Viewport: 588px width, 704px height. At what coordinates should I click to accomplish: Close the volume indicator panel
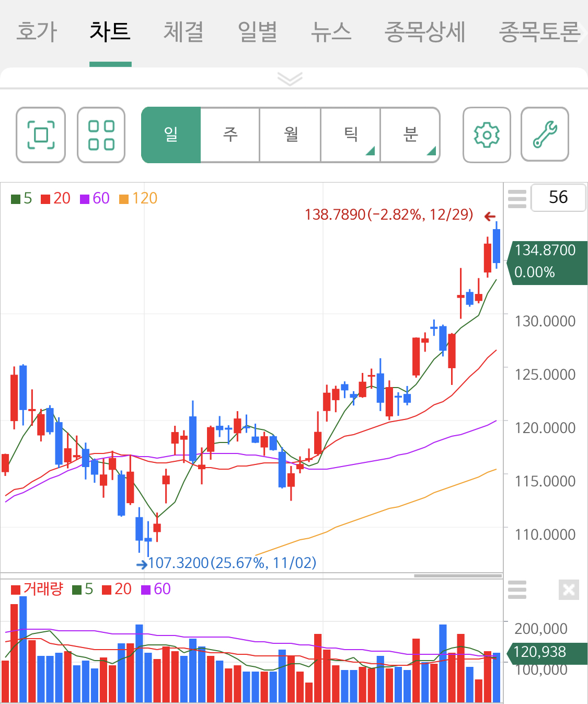pyautogui.click(x=569, y=590)
